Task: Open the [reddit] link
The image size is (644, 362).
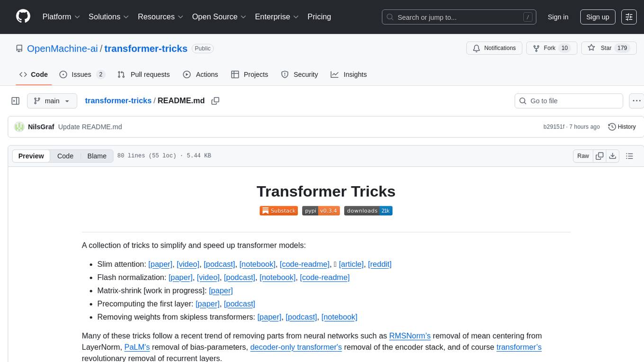Action: click(x=380, y=264)
